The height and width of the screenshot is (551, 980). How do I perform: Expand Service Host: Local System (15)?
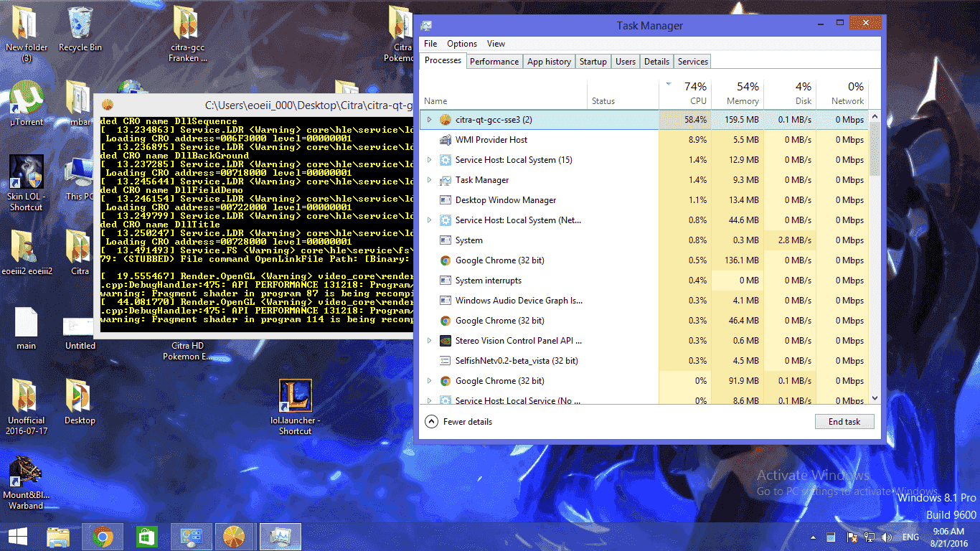[x=430, y=160]
